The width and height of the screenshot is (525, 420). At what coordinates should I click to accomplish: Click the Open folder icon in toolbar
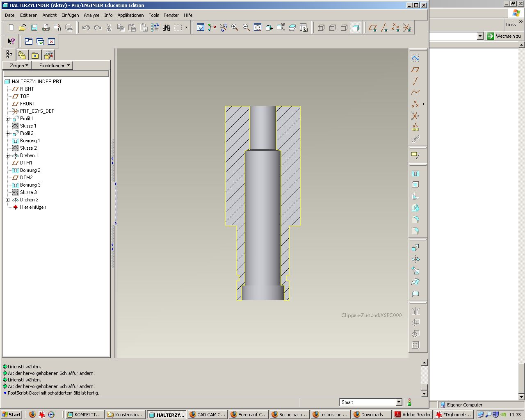pyautogui.click(x=23, y=28)
